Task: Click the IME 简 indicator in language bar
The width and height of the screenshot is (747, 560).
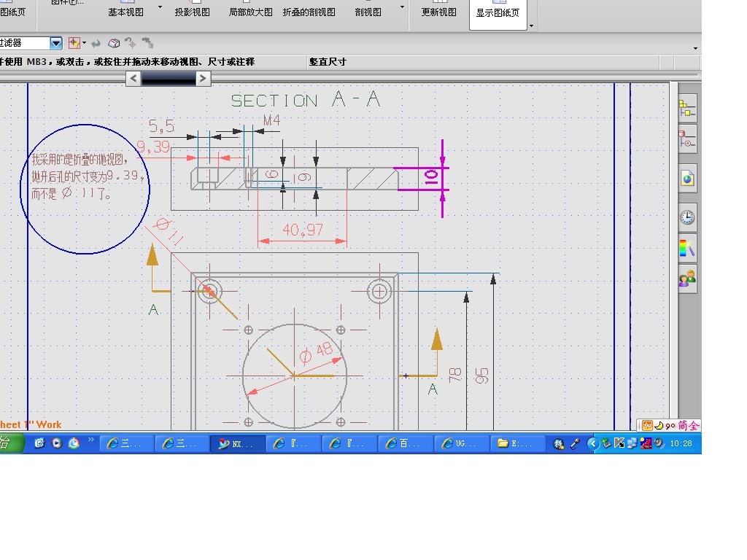Action: pos(683,425)
